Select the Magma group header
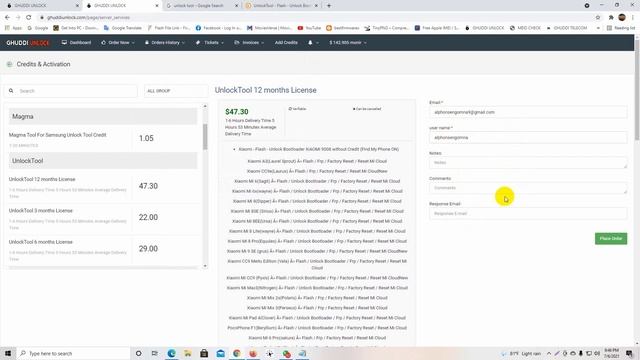This screenshot has height=360, width=640. [103, 116]
